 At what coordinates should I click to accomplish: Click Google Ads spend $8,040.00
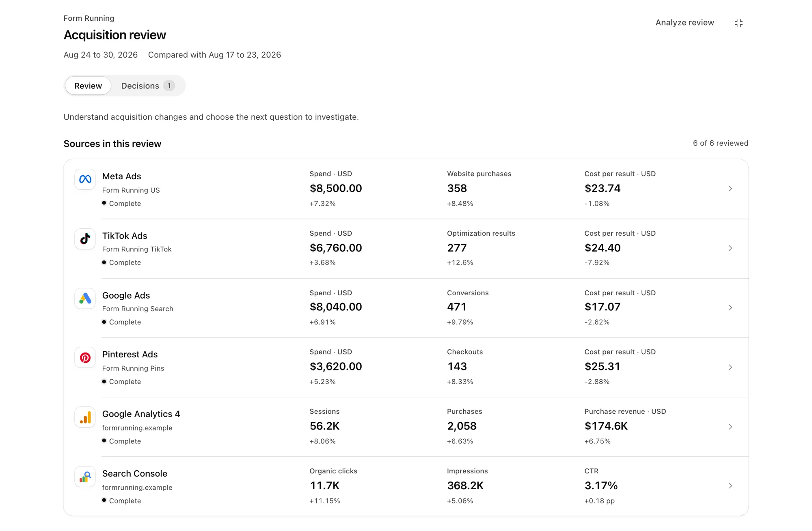[336, 307]
